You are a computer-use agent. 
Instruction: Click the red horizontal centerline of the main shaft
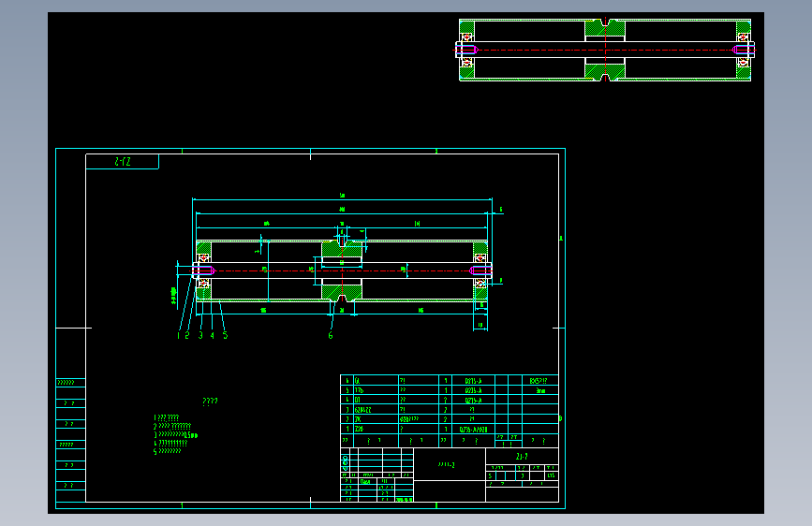tap(342, 270)
